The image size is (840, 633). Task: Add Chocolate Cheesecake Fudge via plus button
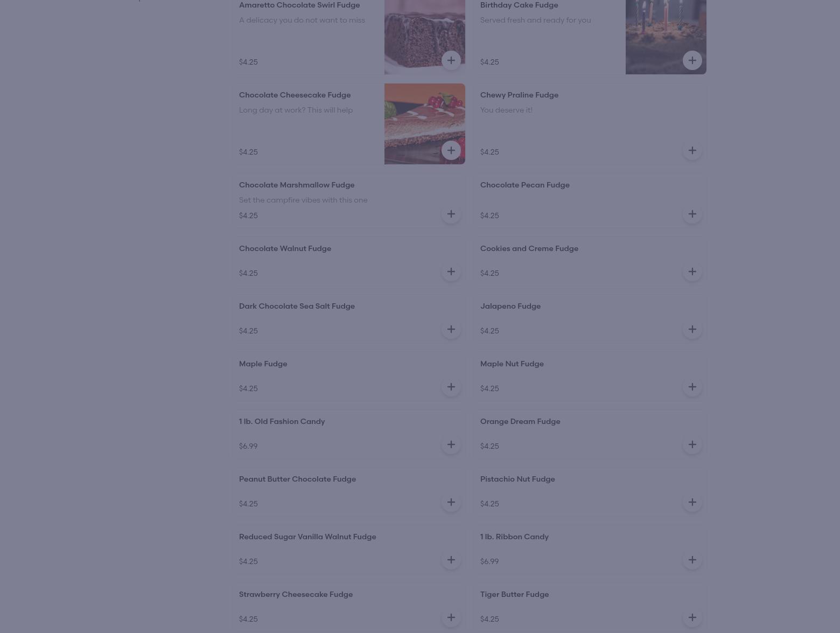451,150
